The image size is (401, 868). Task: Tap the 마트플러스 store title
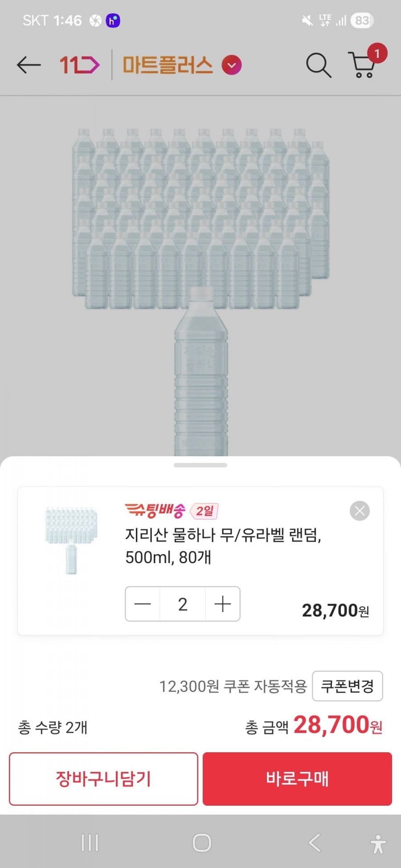coord(168,65)
